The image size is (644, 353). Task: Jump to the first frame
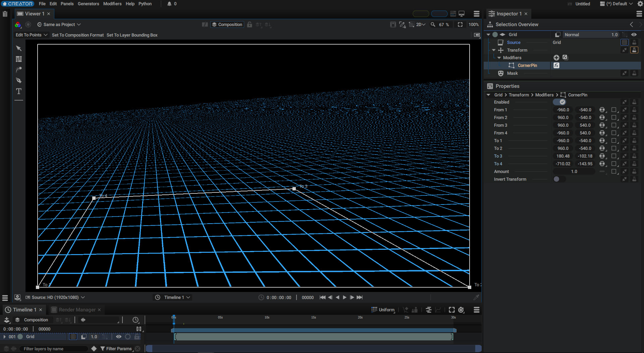pyautogui.click(x=322, y=297)
